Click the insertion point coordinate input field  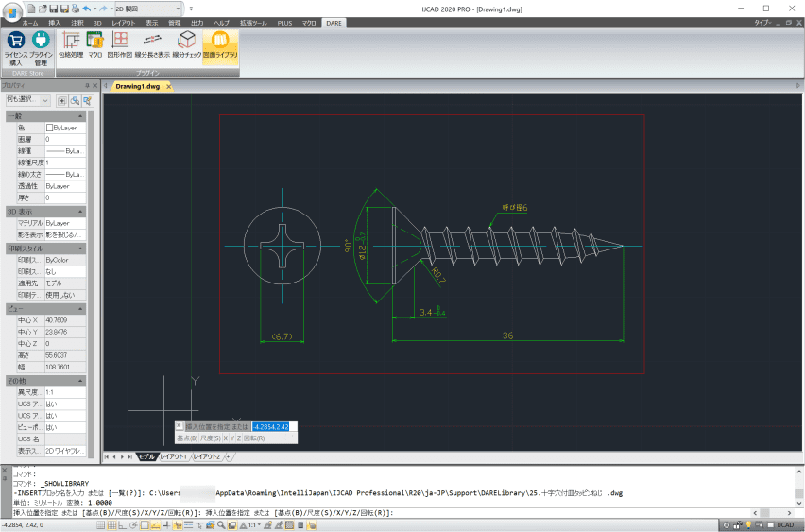point(274,427)
